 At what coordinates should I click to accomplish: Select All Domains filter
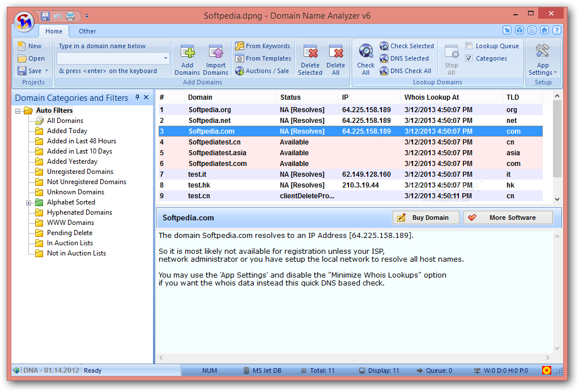coord(65,121)
